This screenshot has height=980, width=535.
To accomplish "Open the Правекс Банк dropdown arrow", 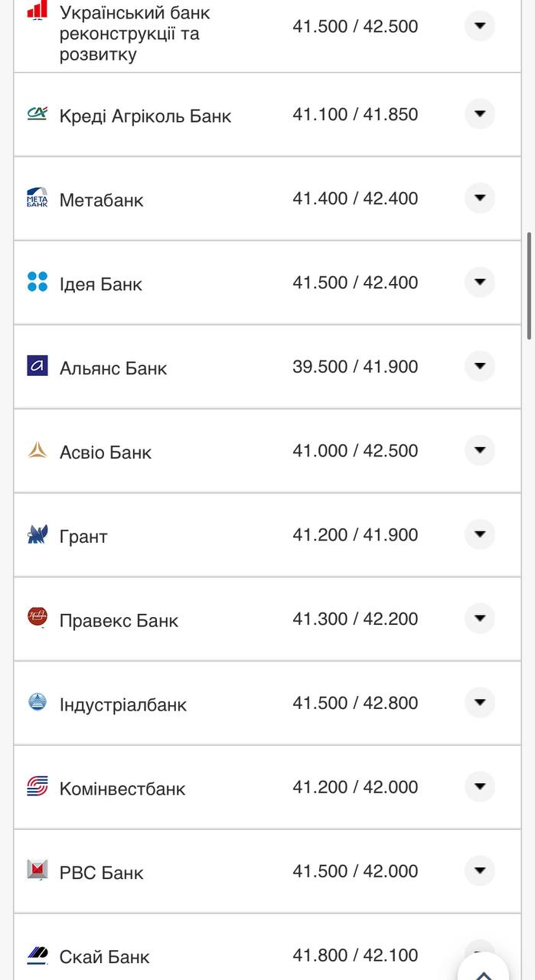I will [480, 618].
